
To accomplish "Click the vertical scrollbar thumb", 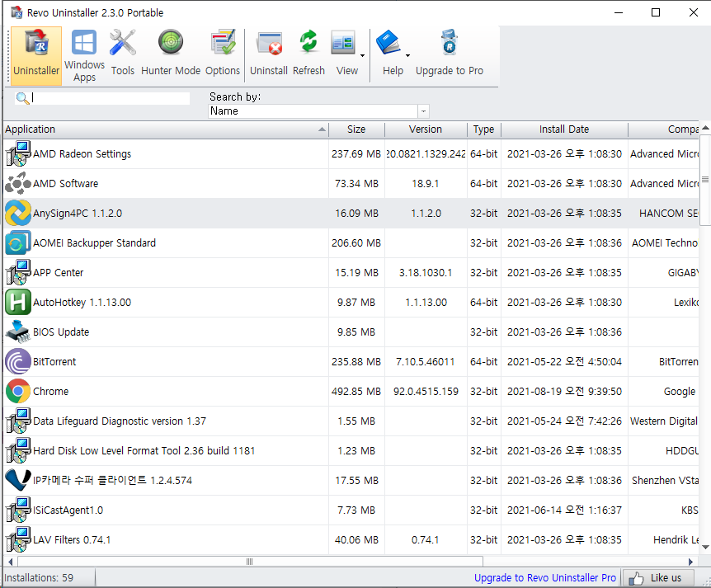I will (705, 179).
